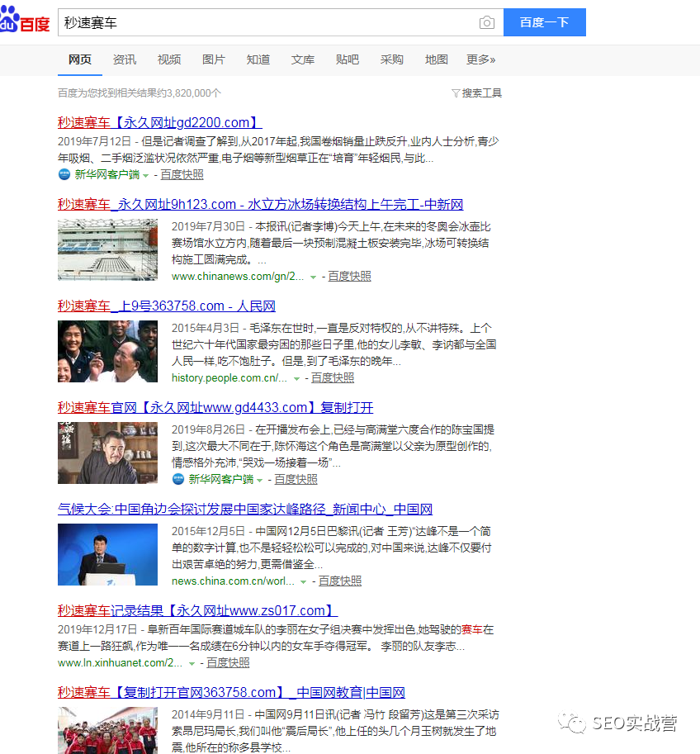This screenshot has width=700, height=754.
Task: Click news.china.com.cn/worl... URL
Action: tap(233, 581)
